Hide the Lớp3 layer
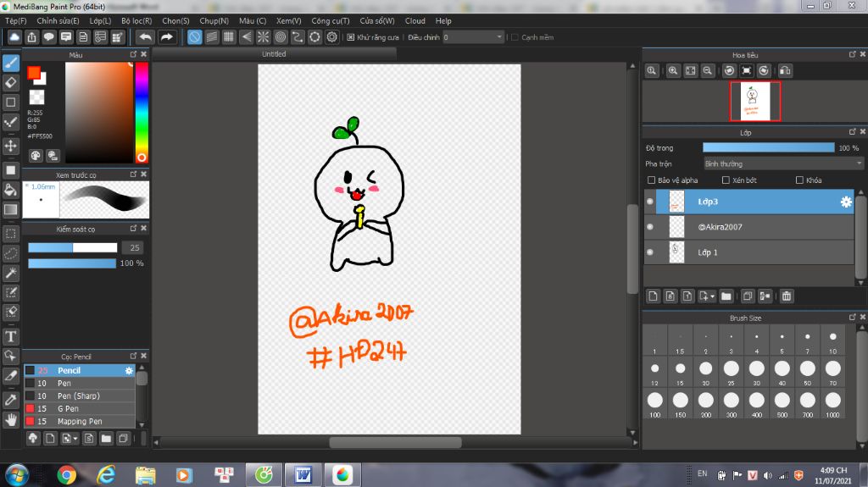 coord(650,202)
